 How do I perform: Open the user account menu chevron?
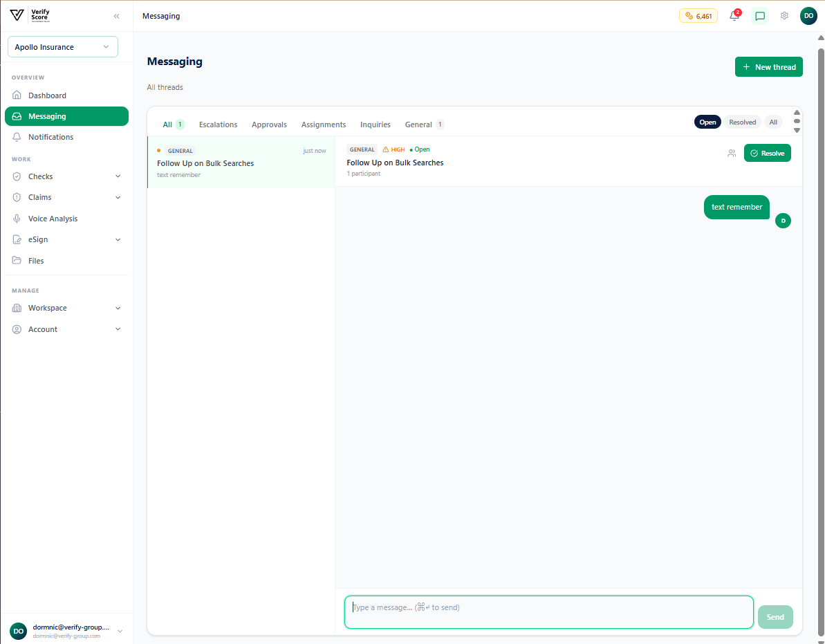point(120,631)
